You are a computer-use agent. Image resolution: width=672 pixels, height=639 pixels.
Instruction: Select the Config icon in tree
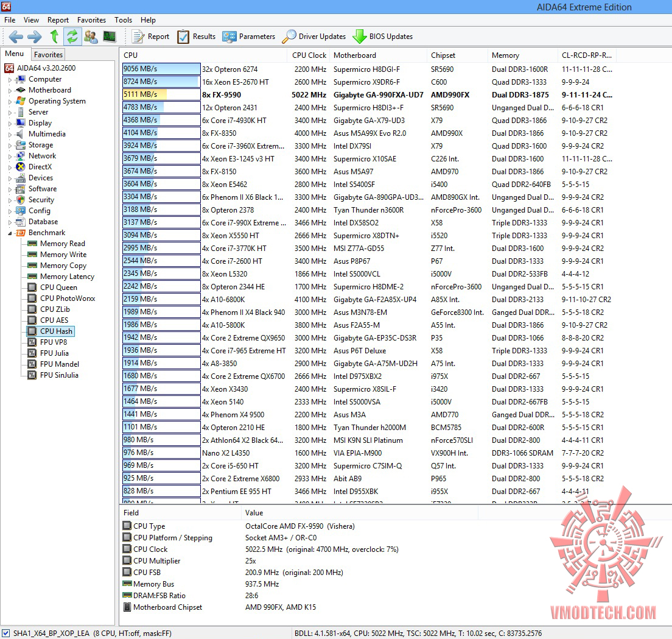tap(20, 211)
